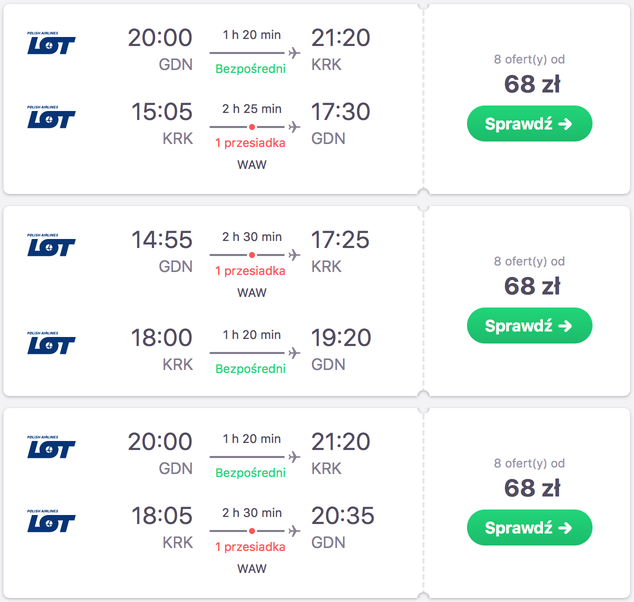Select the 20:35 arrival time at GDN
The width and height of the screenshot is (634, 602).
pos(342,516)
